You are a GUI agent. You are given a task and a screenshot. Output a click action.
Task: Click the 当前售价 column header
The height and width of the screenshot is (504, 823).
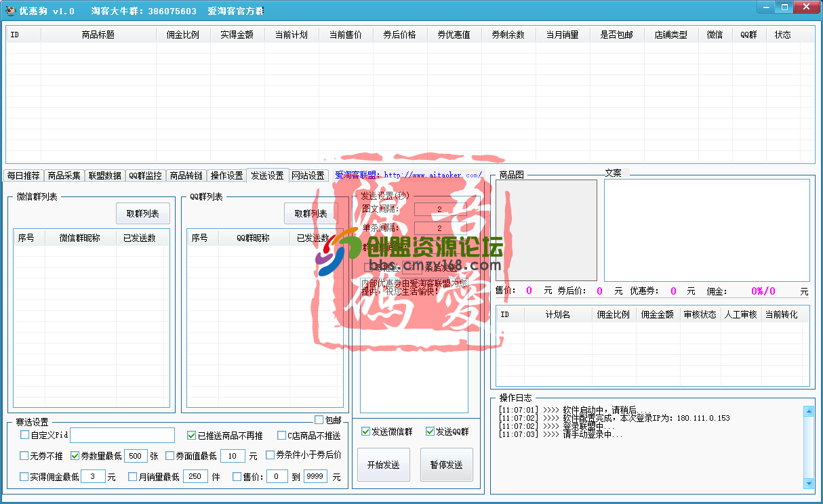[346, 35]
